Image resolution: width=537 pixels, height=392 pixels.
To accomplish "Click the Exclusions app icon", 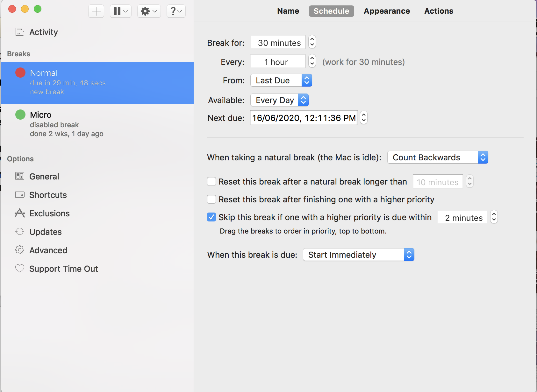I will pos(20,213).
